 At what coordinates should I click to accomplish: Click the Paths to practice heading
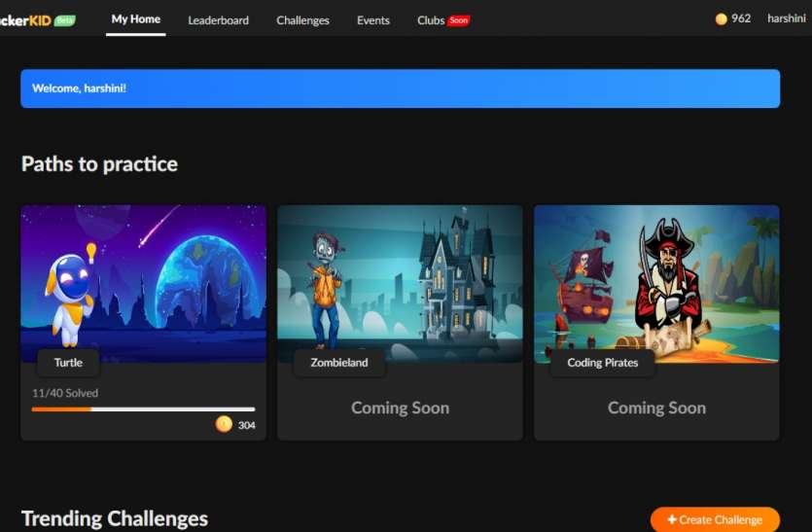tap(99, 164)
